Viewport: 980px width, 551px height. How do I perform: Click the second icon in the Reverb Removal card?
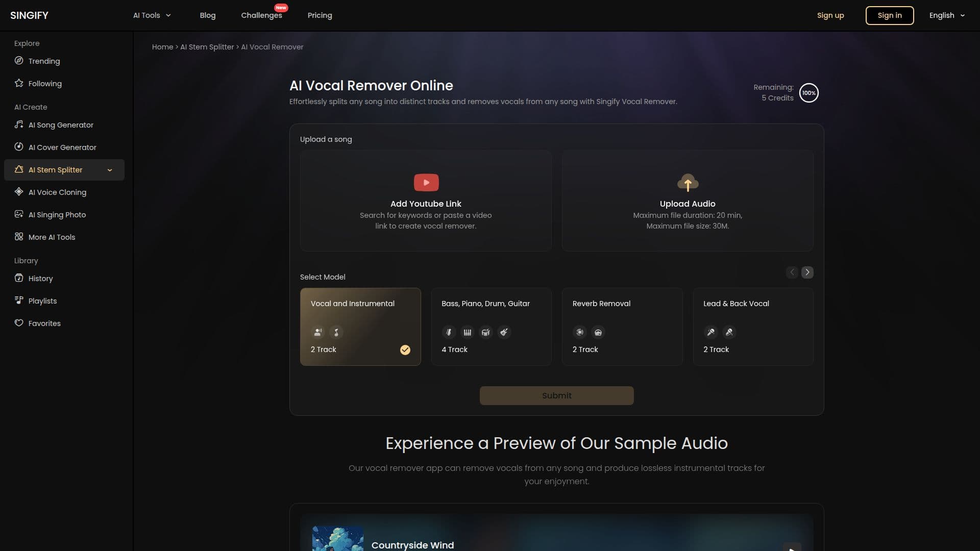598,333
